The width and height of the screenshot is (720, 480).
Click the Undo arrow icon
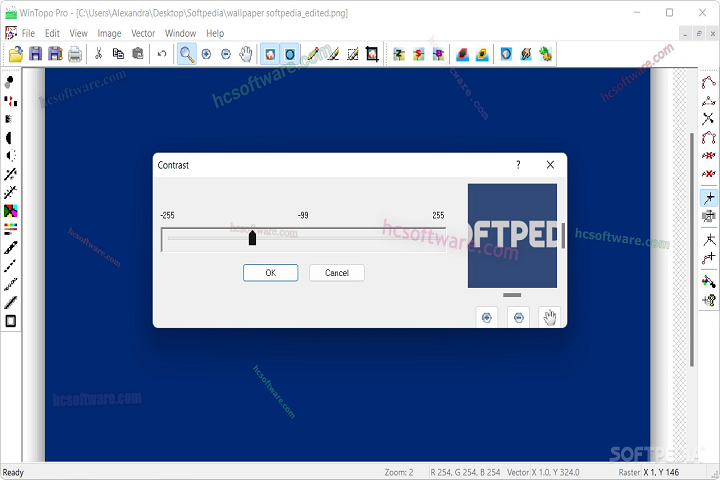162,54
